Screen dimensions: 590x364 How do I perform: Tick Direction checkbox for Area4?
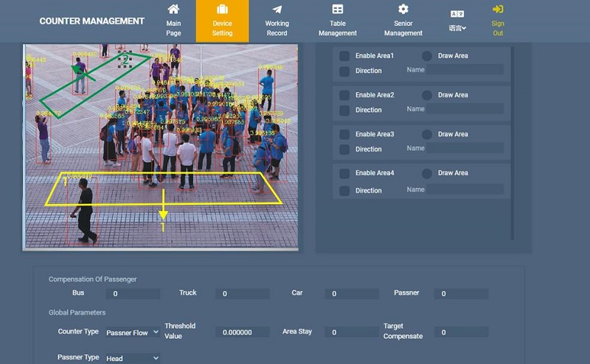344,191
